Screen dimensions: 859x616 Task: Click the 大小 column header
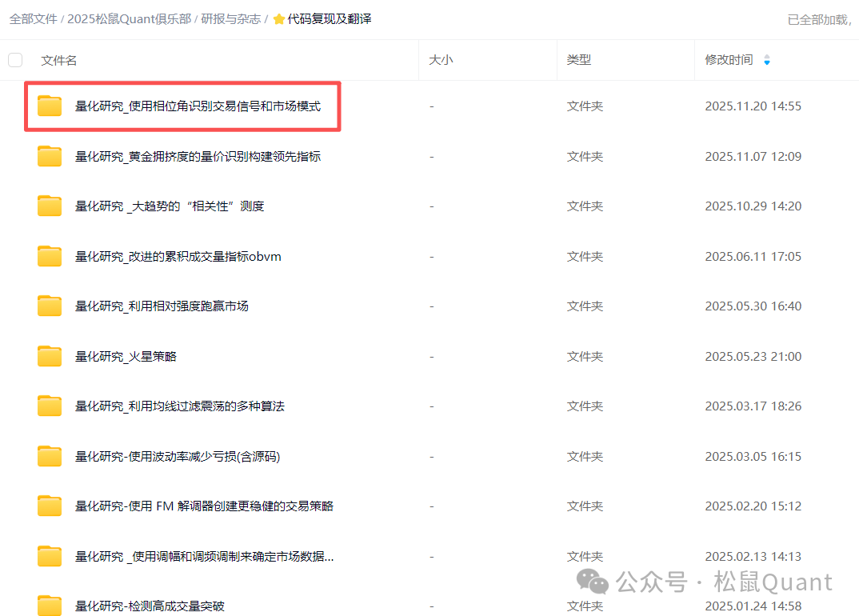pyautogui.click(x=441, y=59)
